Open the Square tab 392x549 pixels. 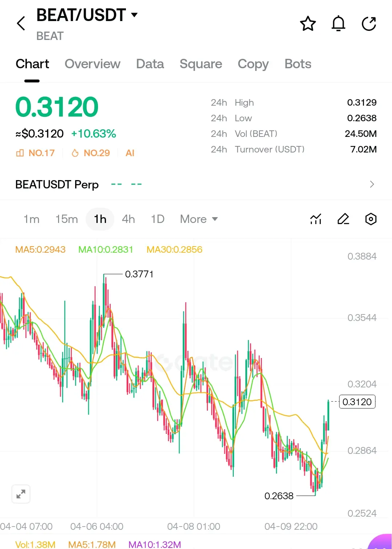[201, 64]
